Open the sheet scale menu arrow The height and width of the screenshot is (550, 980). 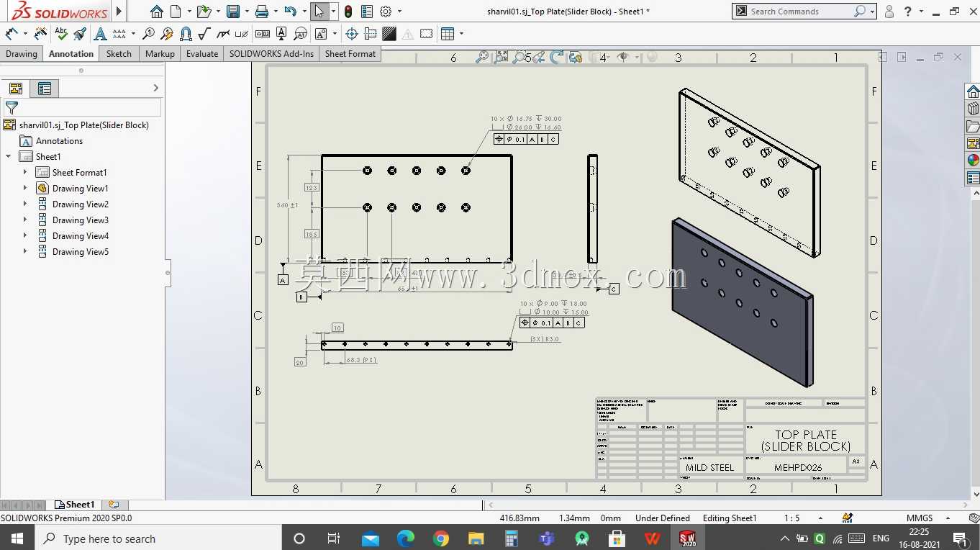820,518
